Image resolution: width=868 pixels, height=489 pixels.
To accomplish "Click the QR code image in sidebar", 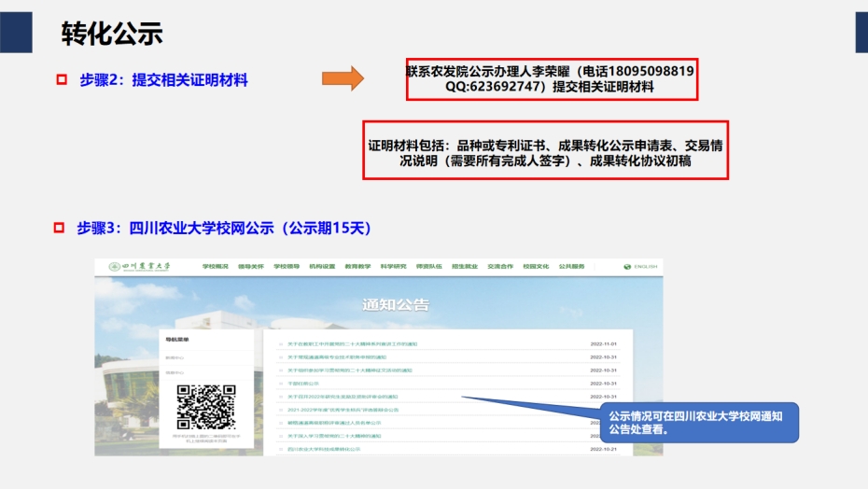I will click(206, 407).
